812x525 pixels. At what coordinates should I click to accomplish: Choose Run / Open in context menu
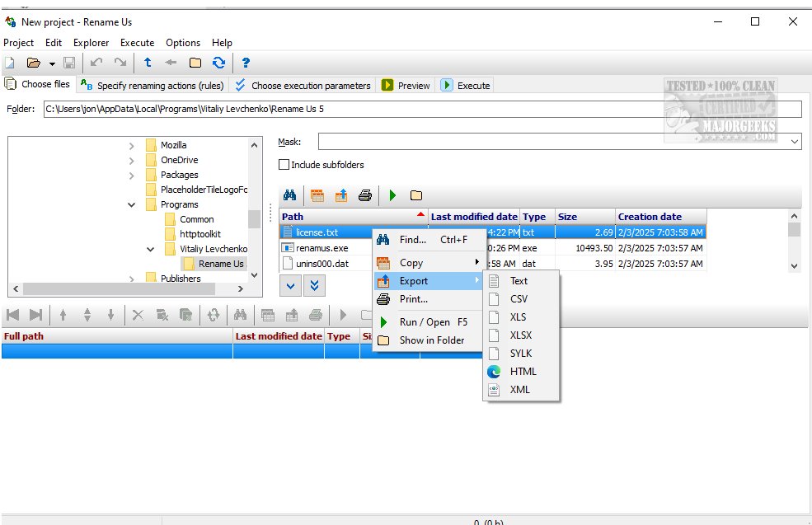click(429, 322)
